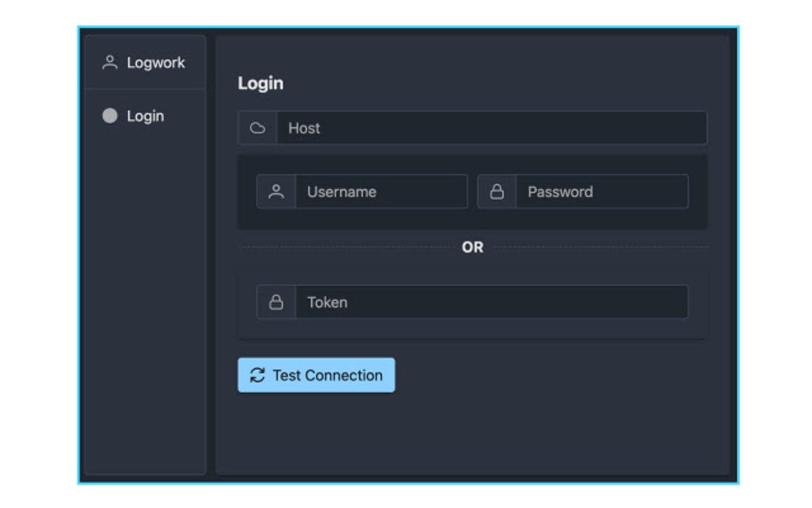Select the Logwork header in the sidebar
Viewport: 812px width, 508px height.
point(156,62)
